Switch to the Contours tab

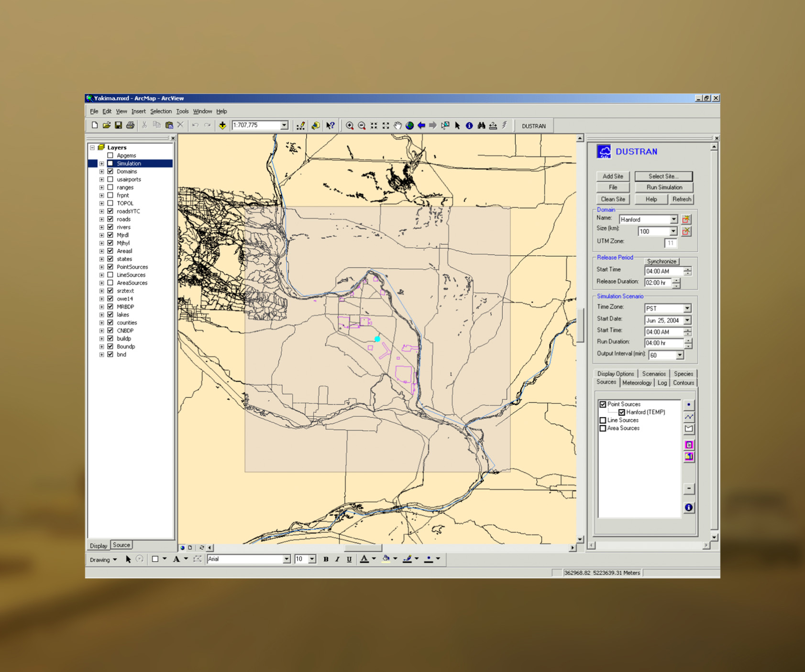(684, 383)
